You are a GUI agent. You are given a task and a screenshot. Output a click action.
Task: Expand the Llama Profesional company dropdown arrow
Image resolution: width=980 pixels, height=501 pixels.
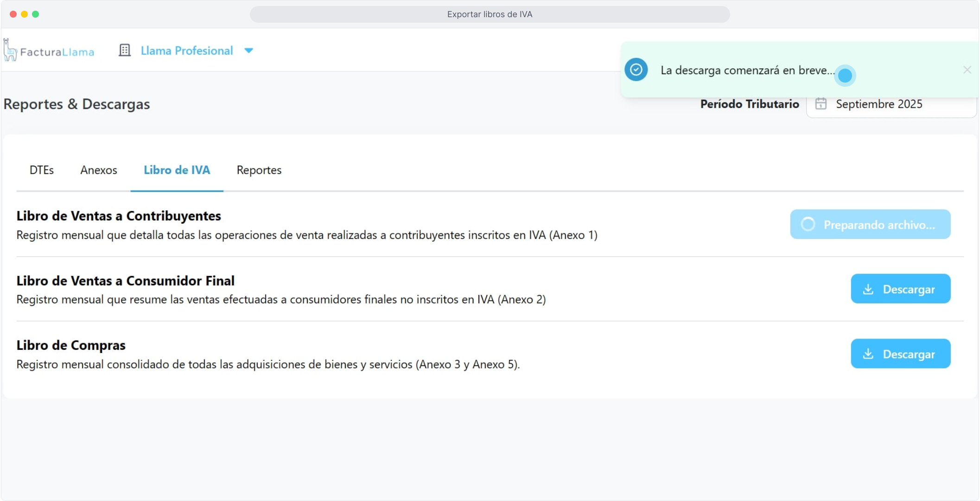coord(248,51)
